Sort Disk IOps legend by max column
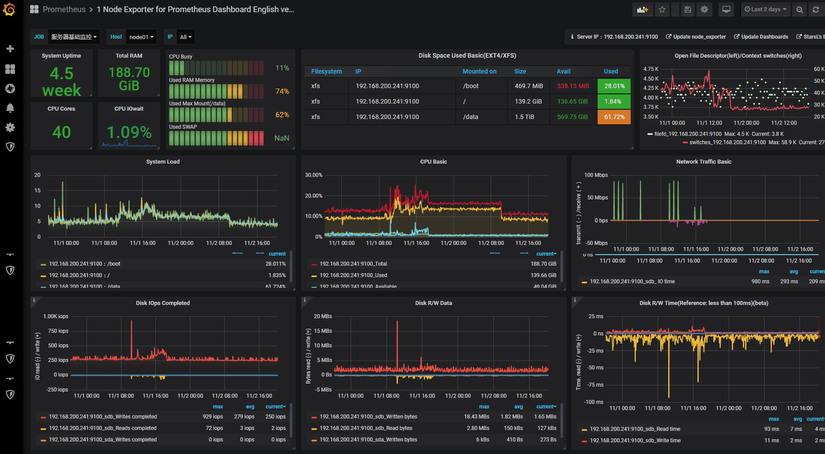This screenshot has height=454, width=825. [x=218, y=407]
